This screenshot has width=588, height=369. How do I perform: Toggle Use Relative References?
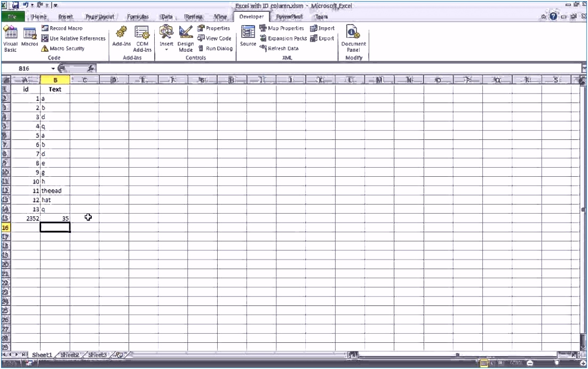pyautogui.click(x=74, y=38)
